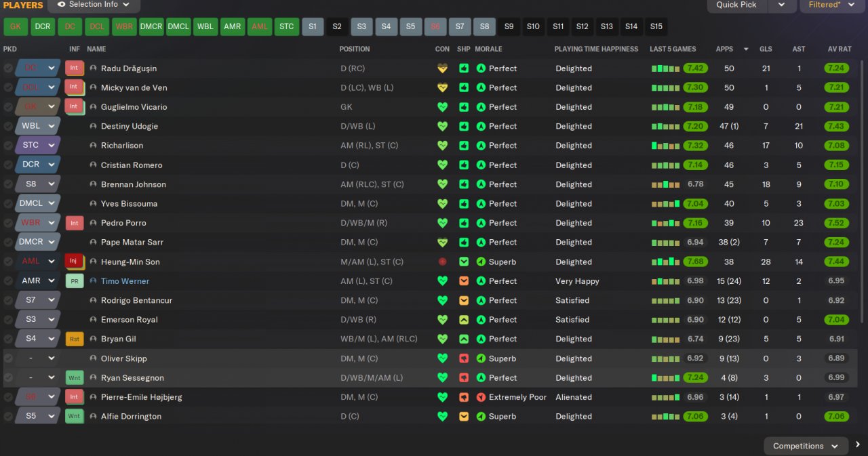Image resolution: width=868 pixels, height=456 pixels.
Task: Click Pape Matar Sarr's Delighted happiness text
Action: click(574, 242)
